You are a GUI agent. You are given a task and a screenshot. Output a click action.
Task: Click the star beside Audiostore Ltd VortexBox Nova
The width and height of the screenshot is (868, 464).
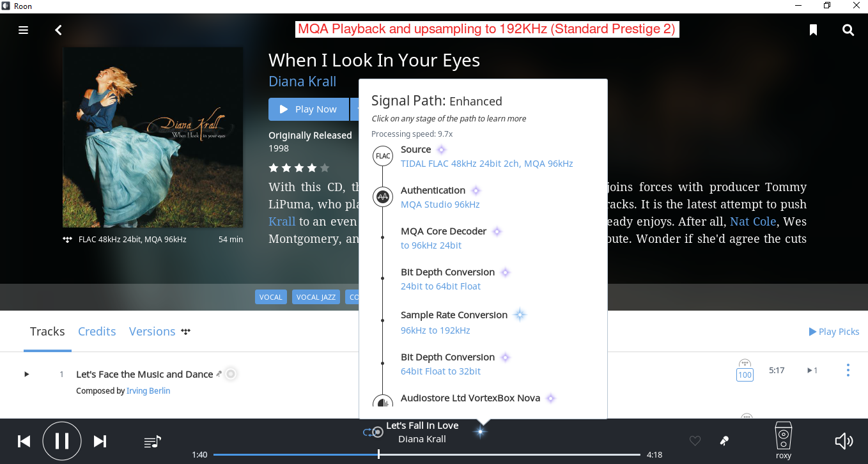[550, 398]
